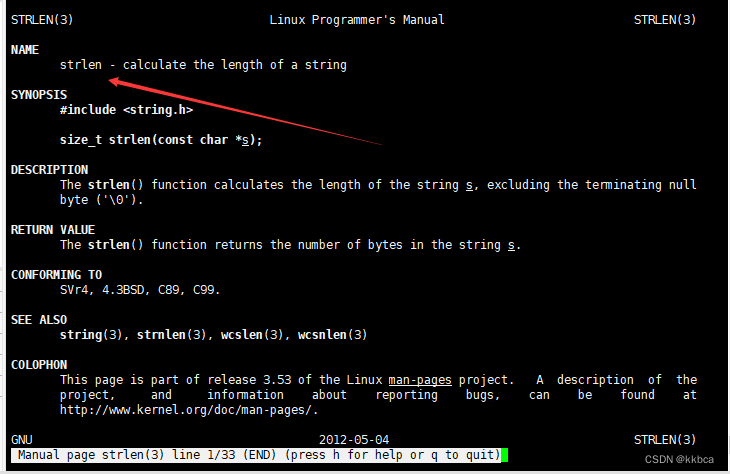Click the 2012-05-04 date in footer
This screenshot has width=730, height=474.
coord(354,440)
